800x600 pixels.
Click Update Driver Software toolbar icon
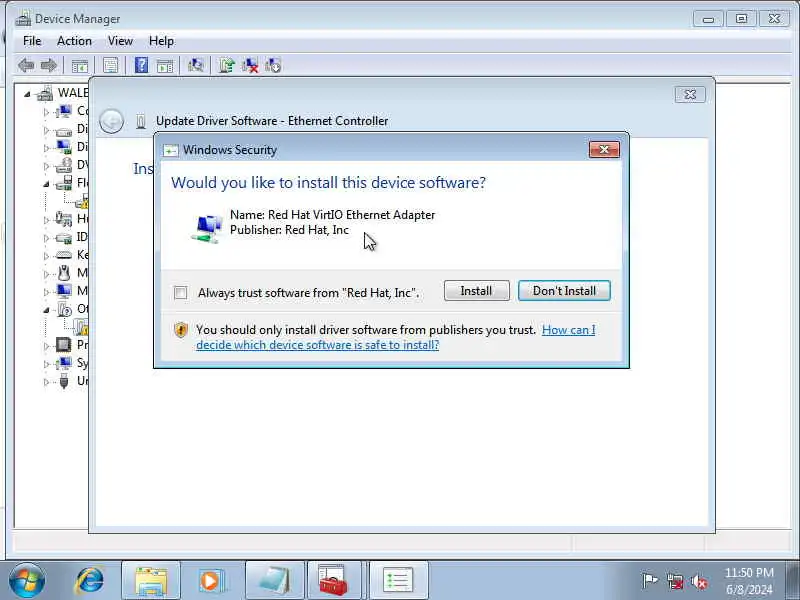pyautogui.click(x=227, y=65)
